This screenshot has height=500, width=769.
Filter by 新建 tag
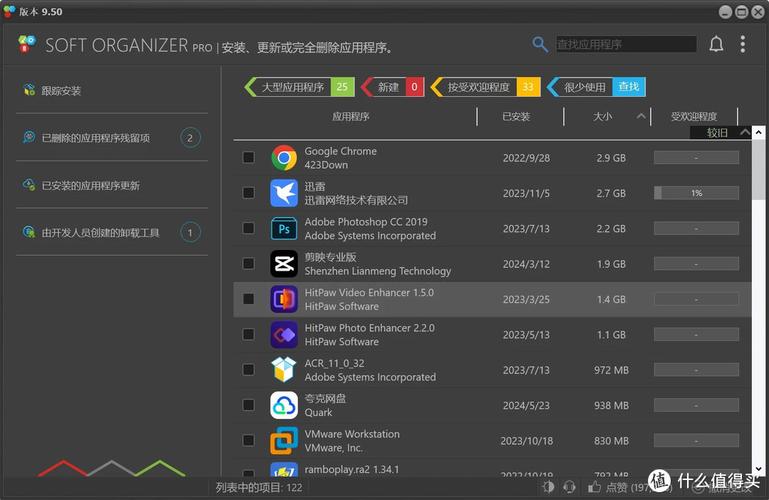pyautogui.click(x=392, y=87)
